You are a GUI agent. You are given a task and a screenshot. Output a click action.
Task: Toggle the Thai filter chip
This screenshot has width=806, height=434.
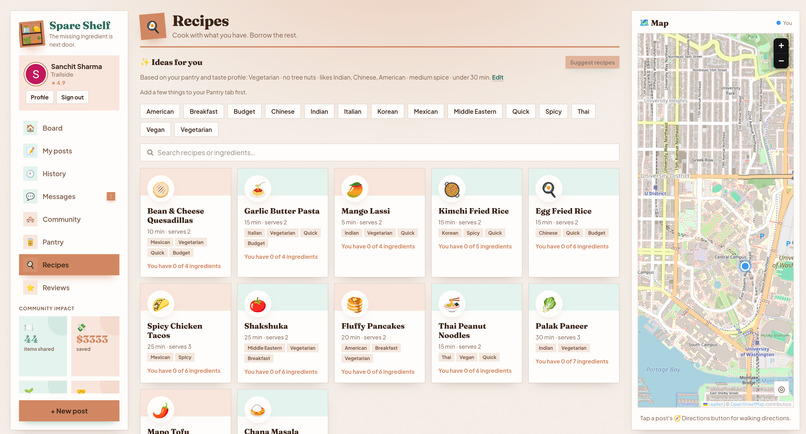pyautogui.click(x=583, y=112)
